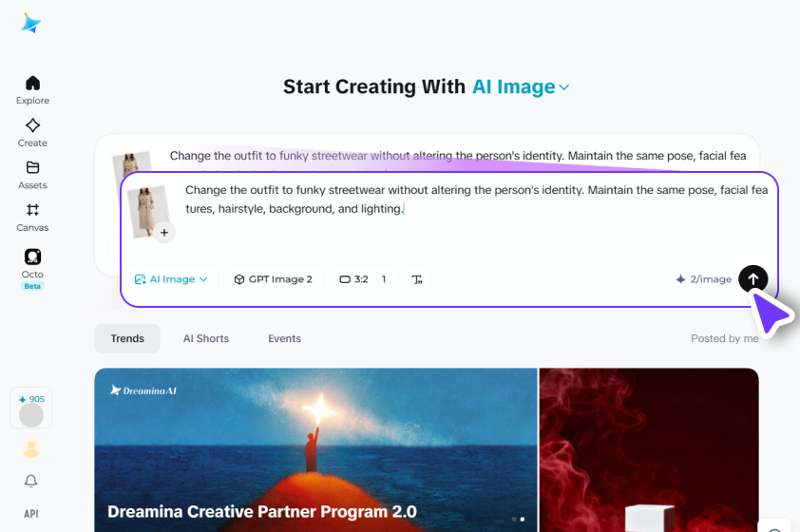Select the second carousel dot on banner
Viewport: 800px width, 532px height.
click(522, 520)
